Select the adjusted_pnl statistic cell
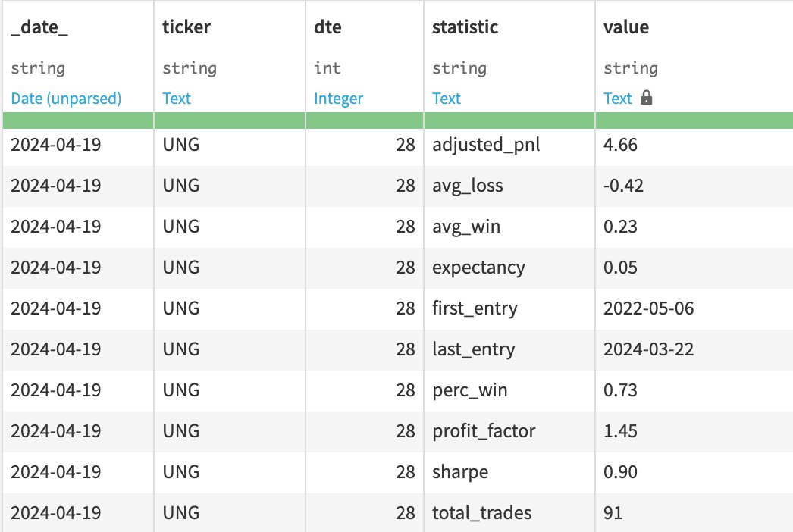Viewport: 793px width, 532px height. point(486,145)
